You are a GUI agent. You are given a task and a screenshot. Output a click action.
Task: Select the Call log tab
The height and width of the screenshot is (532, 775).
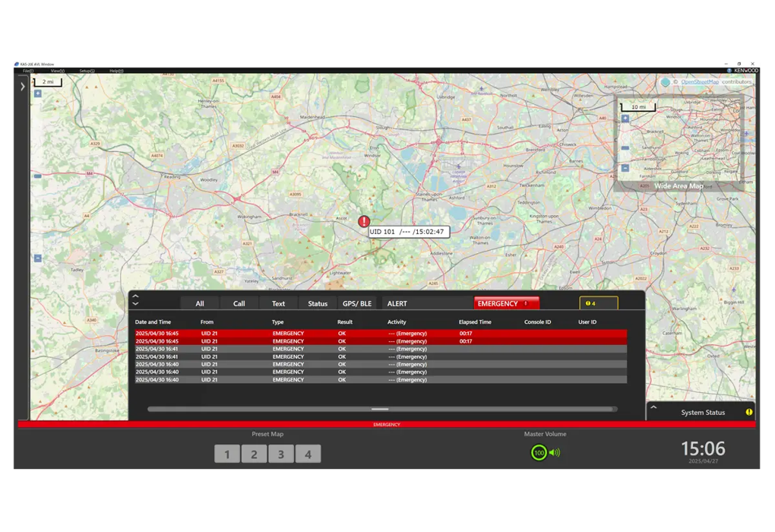[239, 304]
